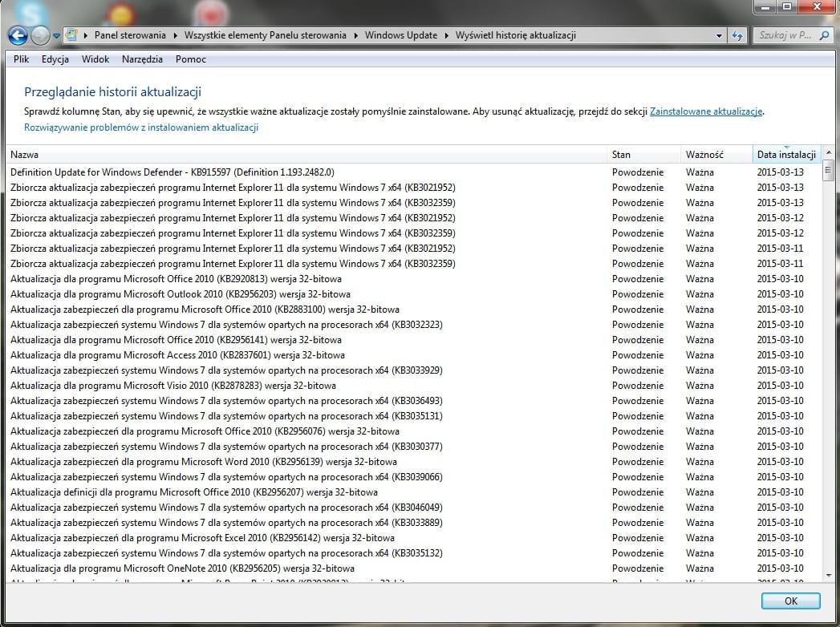Select Microsoft Office 2010 (KB2920813) update row
Viewport: 840px width, 627px height.
[412, 279]
